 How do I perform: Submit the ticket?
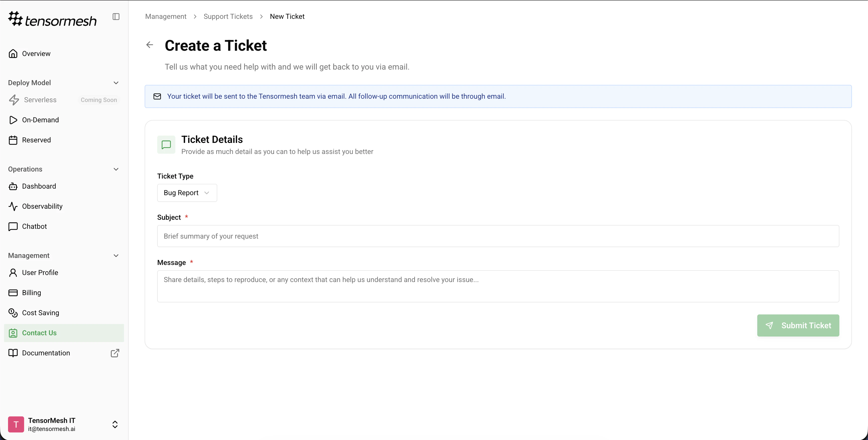point(798,325)
